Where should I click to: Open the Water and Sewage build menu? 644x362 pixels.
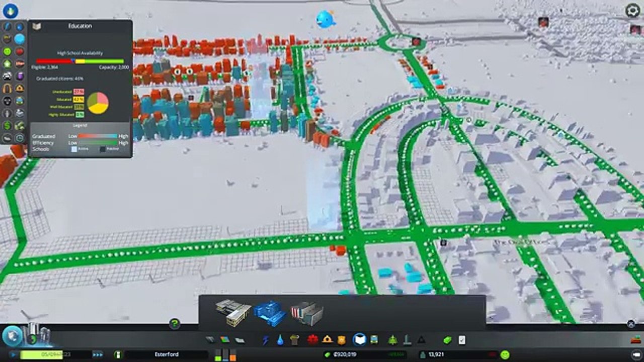pos(280,340)
